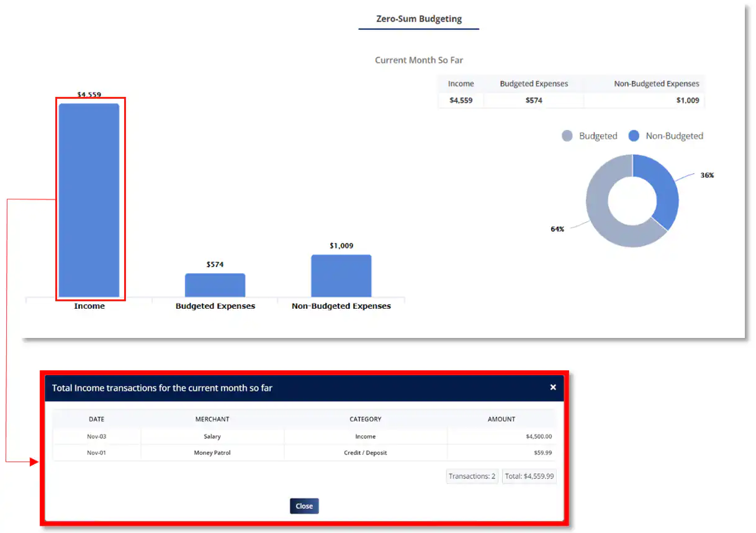Image resolution: width=756 pixels, height=533 pixels.
Task: Select the Money Patrol transaction row
Action: tap(212, 453)
